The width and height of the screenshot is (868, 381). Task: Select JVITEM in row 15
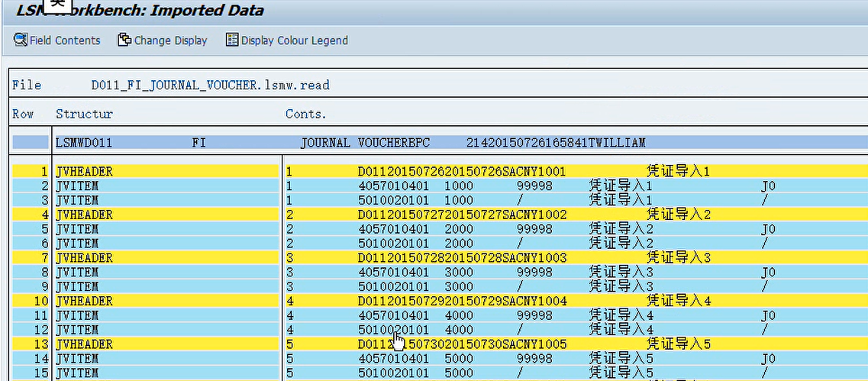pyautogui.click(x=77, y=373)
